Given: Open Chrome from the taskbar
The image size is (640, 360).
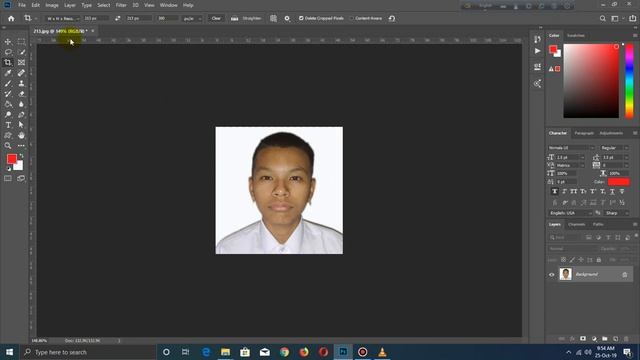Looking at the screenshot, I should (x=284, y=352).
